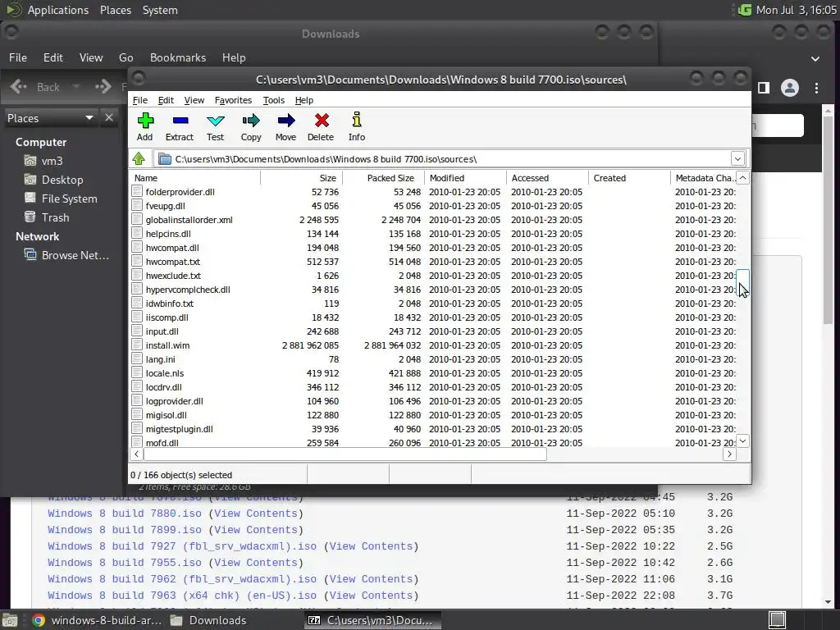Click the system tray indicator icon

745,10
